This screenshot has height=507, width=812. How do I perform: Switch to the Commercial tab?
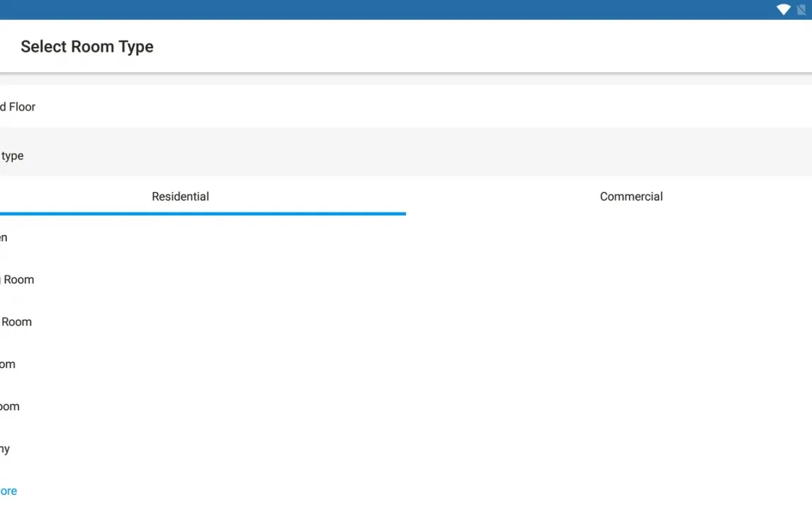(631, 197)
